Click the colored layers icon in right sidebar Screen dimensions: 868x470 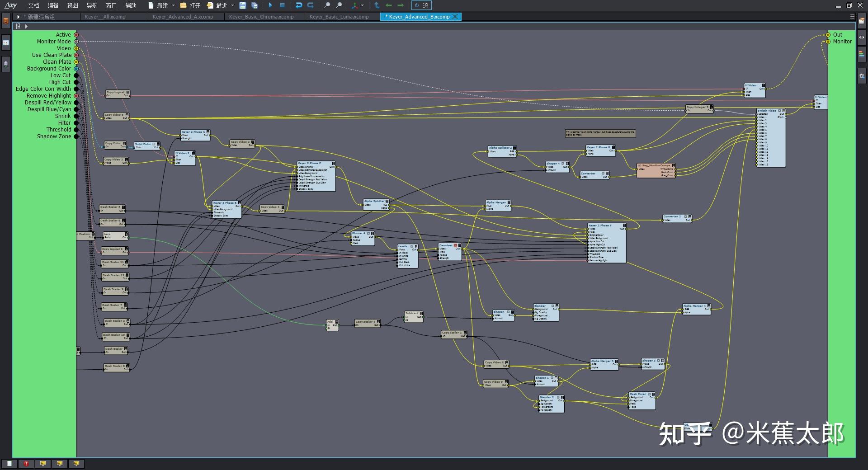pos(862,54)
